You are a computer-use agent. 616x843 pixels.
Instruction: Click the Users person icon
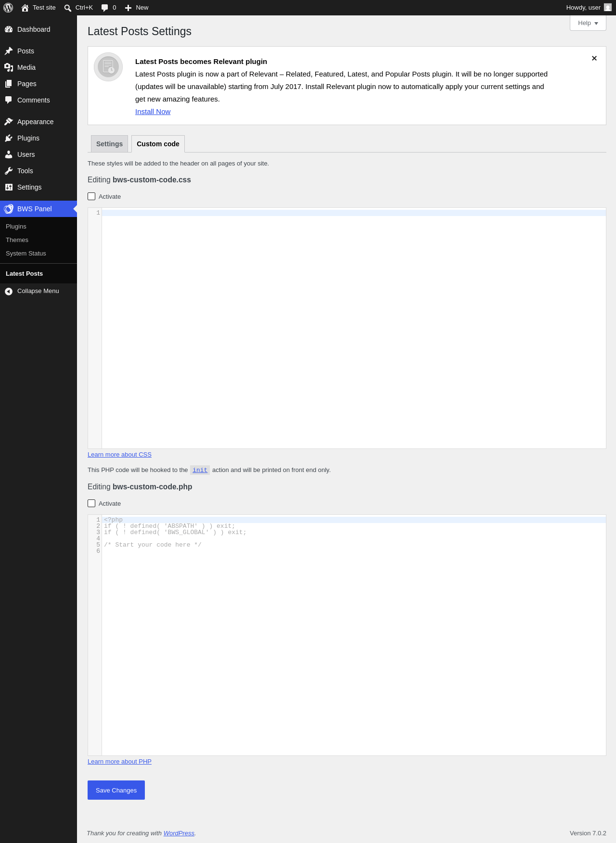9,154
